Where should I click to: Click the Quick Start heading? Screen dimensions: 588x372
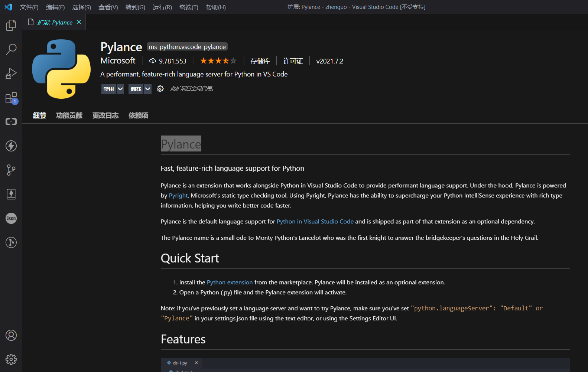[190, 258]
